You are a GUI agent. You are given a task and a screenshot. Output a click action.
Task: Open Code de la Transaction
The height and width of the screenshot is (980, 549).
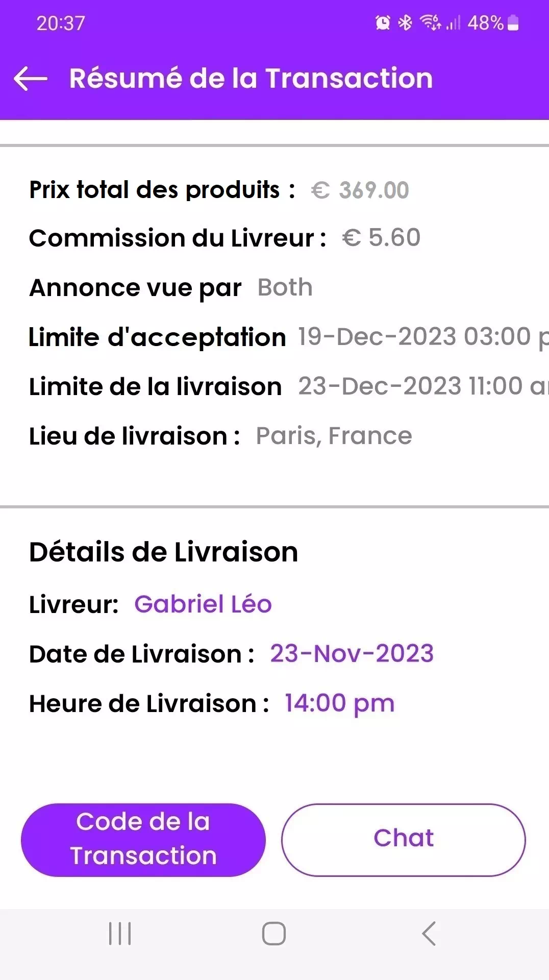click(143, 840)
